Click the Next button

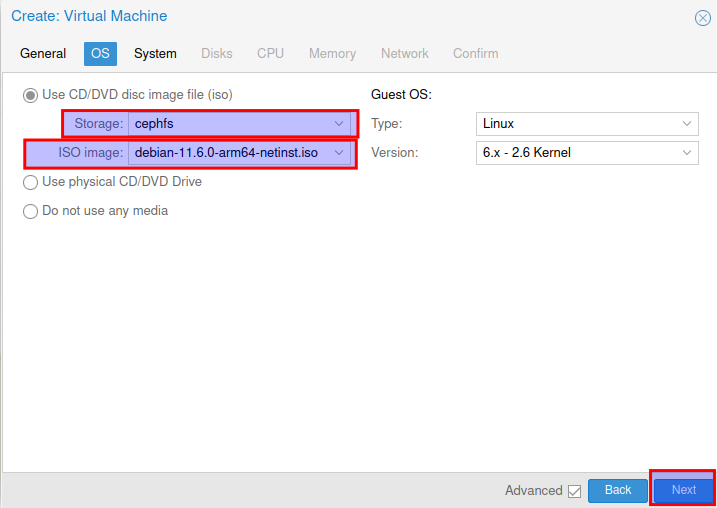683,490
